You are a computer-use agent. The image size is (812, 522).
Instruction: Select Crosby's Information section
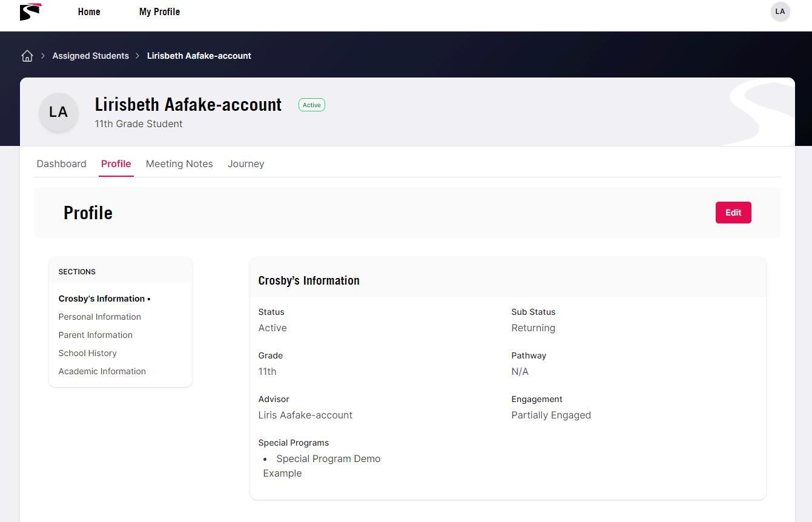102,299
